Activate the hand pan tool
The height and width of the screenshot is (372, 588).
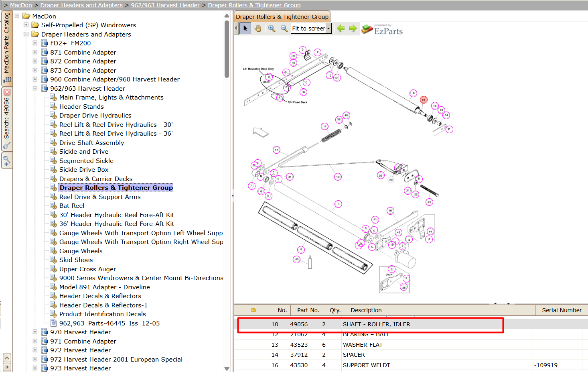point(258,28)
